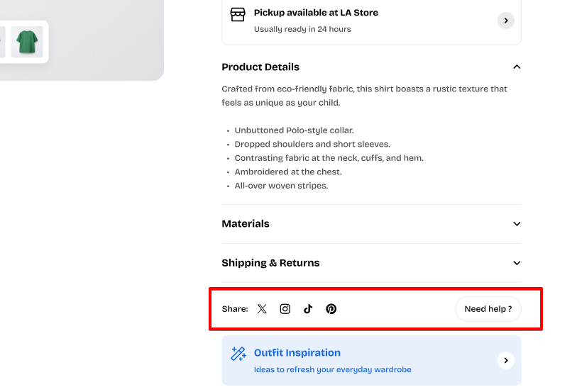
Task: Expand the Shipping & Returns chevron
Action: coord(517,263)
